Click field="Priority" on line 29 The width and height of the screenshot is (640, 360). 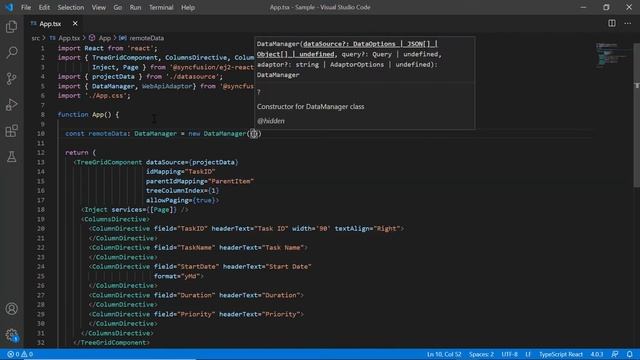(184, 314)
